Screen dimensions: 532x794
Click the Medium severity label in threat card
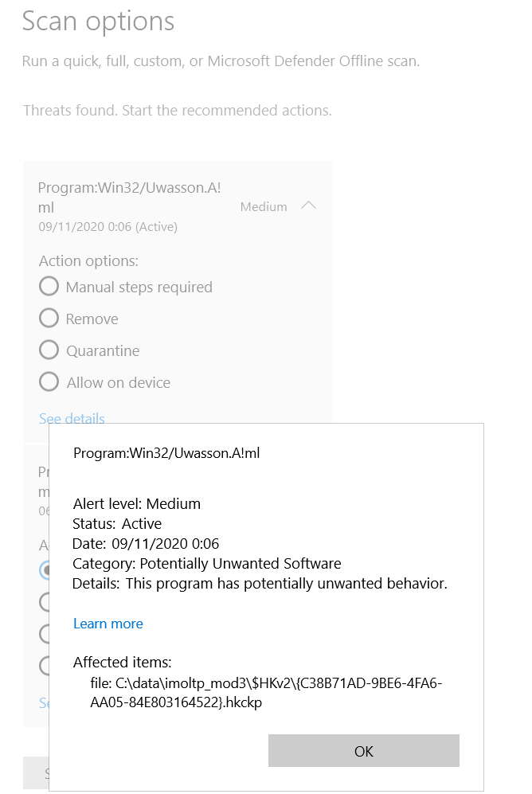[264, 206]
